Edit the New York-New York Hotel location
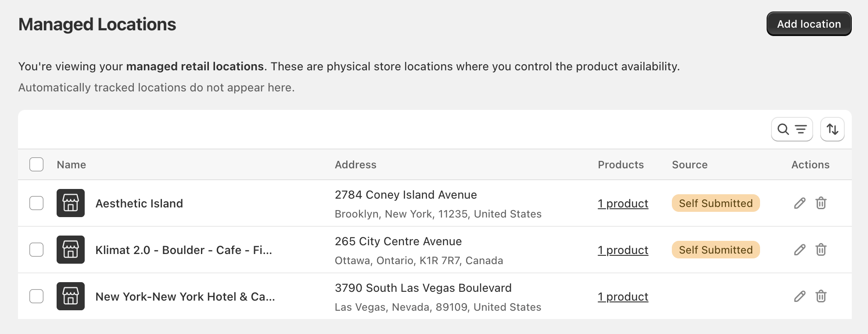The width and height of the screenshot is (868, 334). coord(800,296)
